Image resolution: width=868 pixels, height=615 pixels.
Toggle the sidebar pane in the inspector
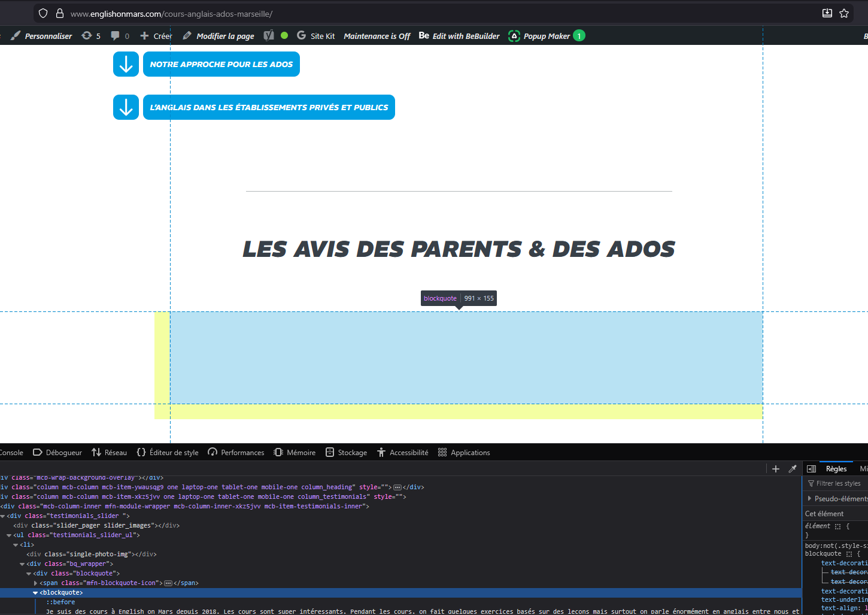click(x=812, y=469)
